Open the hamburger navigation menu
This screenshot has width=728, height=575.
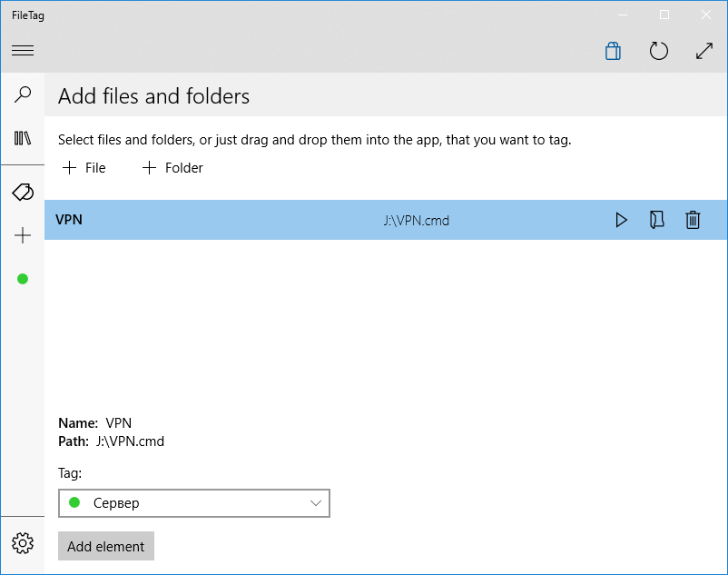click(x=23, y=50)
